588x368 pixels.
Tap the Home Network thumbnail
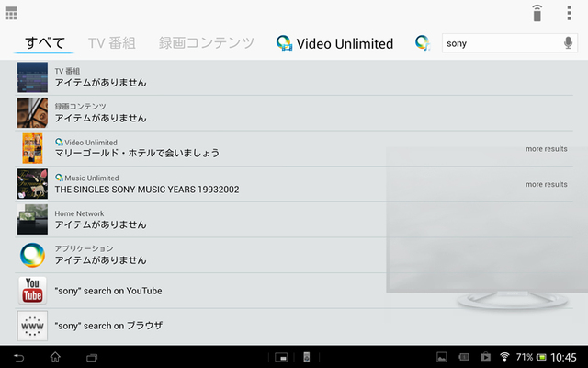(x=32, y=219)
